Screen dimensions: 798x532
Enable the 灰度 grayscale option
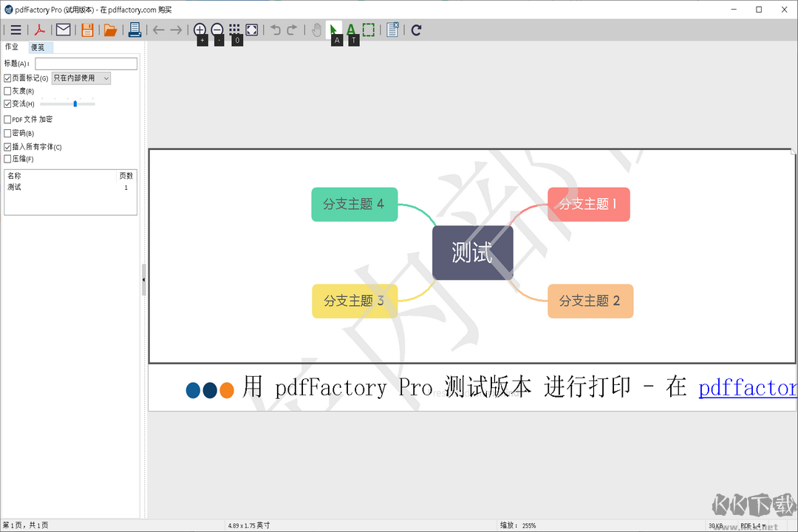pyautogui.click(x=8, y=90)
